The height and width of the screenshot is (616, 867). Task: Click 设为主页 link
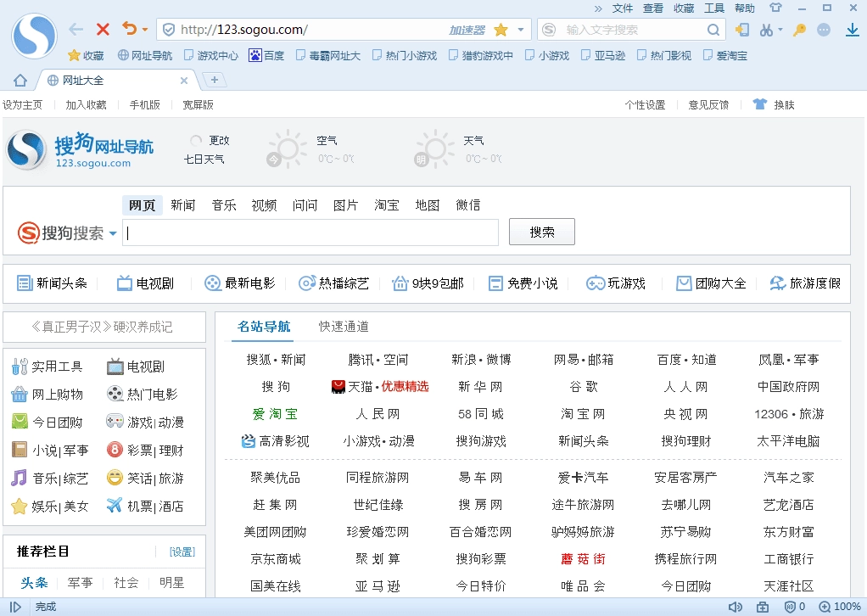click(x=22, y=104)
